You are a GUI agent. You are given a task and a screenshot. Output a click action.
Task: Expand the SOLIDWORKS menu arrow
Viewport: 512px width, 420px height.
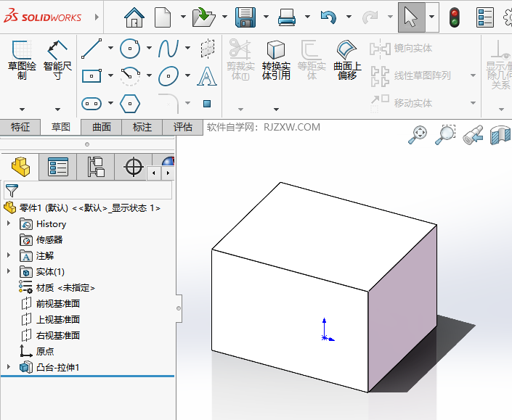(97, 17)
